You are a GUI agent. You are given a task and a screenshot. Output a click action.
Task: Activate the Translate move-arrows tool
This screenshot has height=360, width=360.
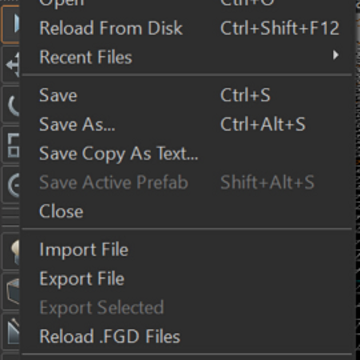[x=11, y=65]
